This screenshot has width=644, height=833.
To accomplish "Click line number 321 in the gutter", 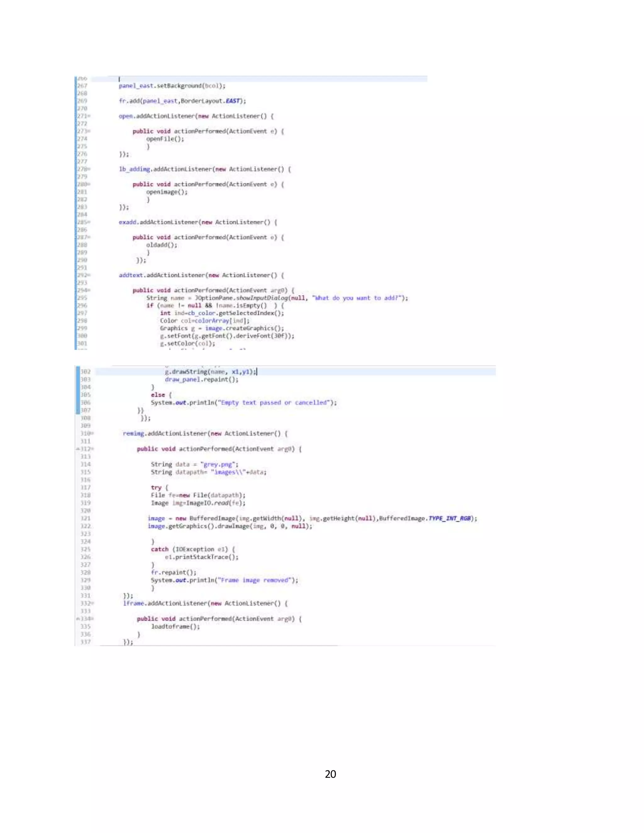I will point(86,518).
